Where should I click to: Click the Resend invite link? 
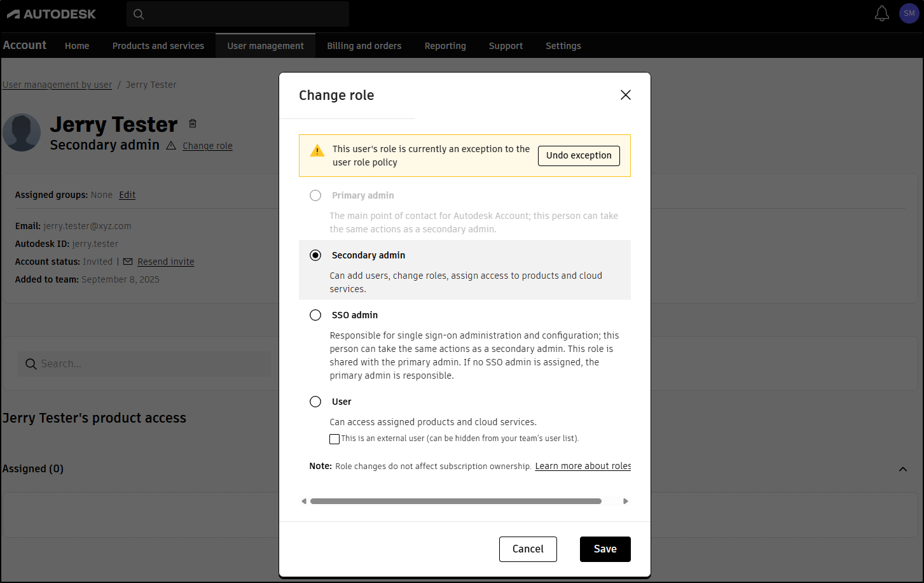click(x=166, y=262)
